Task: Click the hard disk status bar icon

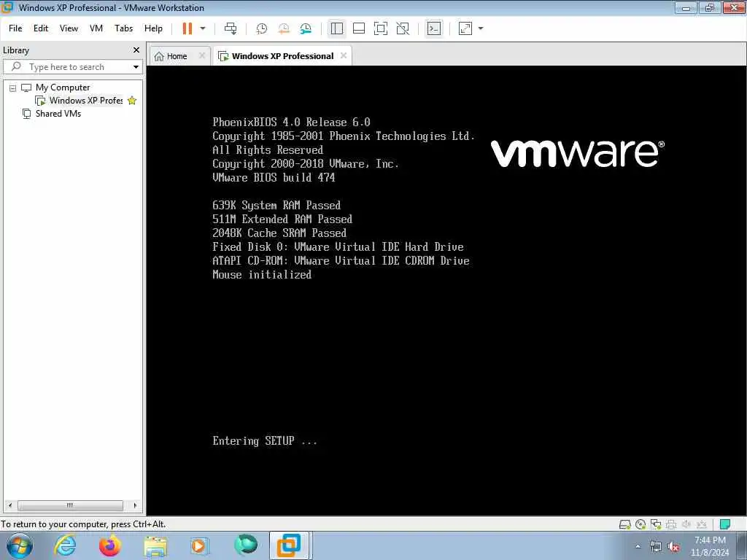Action: [625, 525]
